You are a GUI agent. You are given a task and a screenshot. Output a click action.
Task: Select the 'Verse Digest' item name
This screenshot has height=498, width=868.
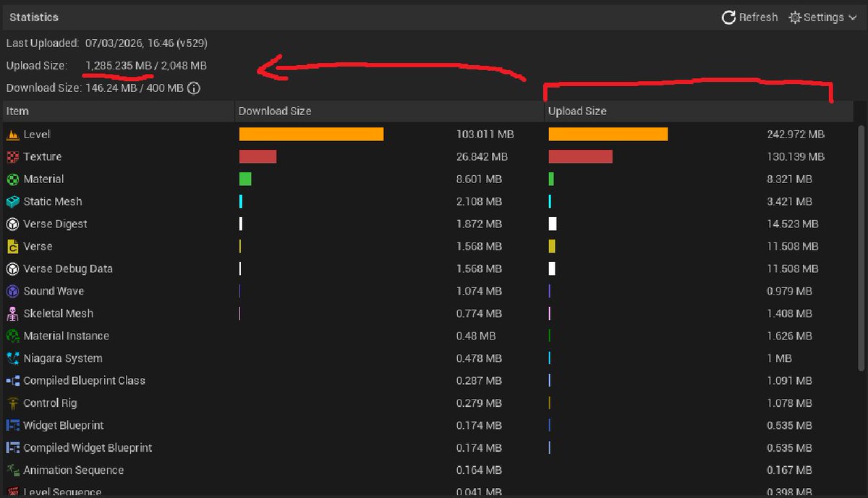(x=55, y=224)
